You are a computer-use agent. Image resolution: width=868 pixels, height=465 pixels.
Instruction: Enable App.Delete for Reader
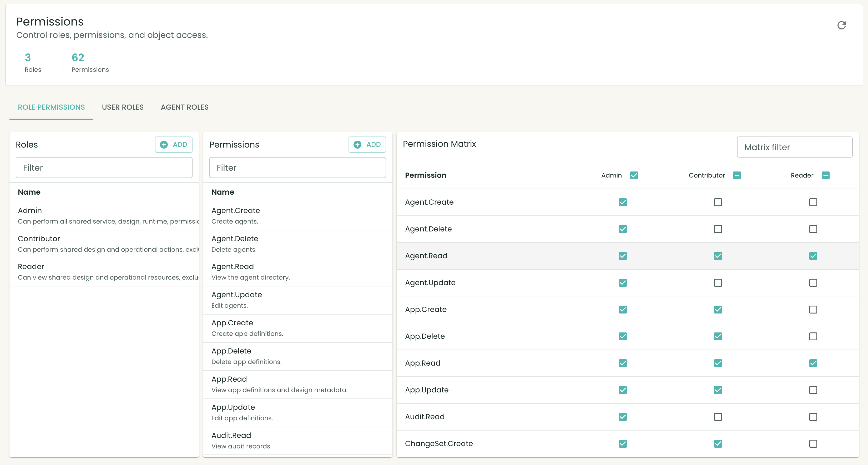[x=813, y=336]
